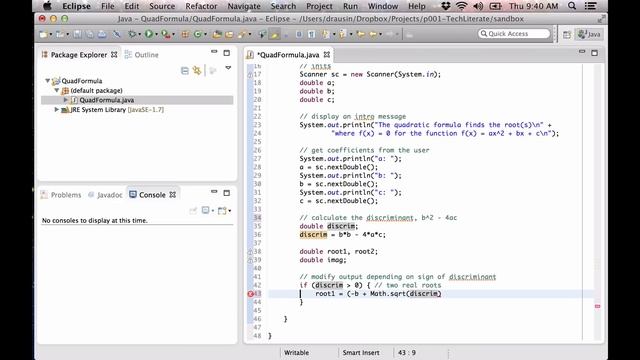Run the program with green play icon
Screen dimensions: 640x360
click(x=149, y=34)
